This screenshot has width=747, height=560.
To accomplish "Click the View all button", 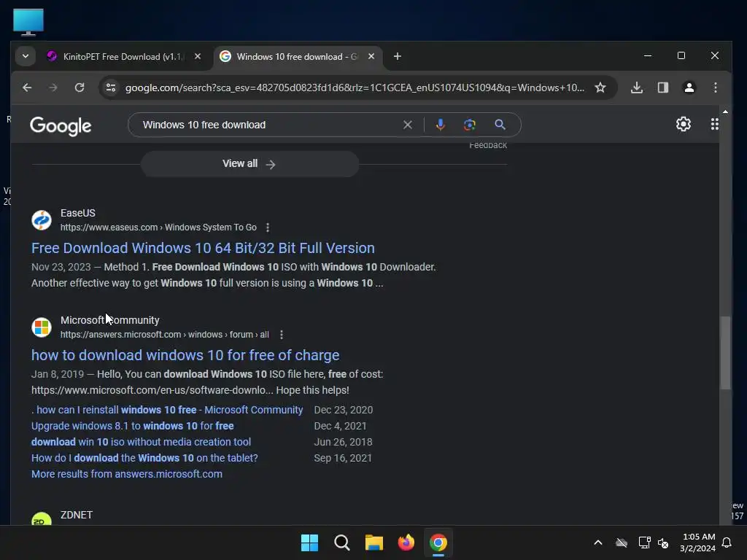I will click(x=249, y=164).
